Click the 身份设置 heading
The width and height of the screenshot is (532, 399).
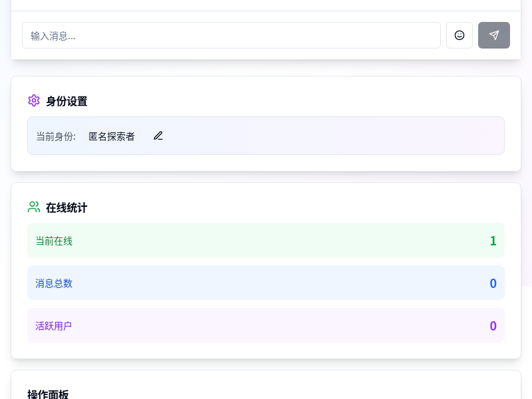67,101
